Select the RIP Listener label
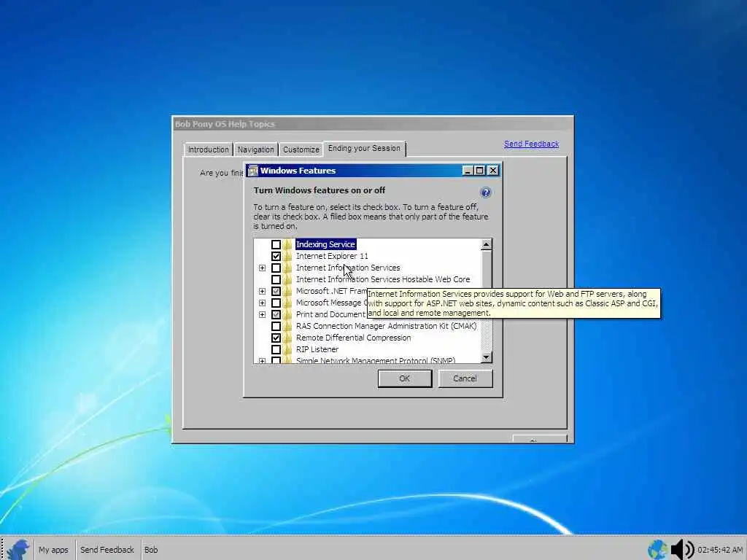Viewport: 747px width, 560px height. [317, 349]
